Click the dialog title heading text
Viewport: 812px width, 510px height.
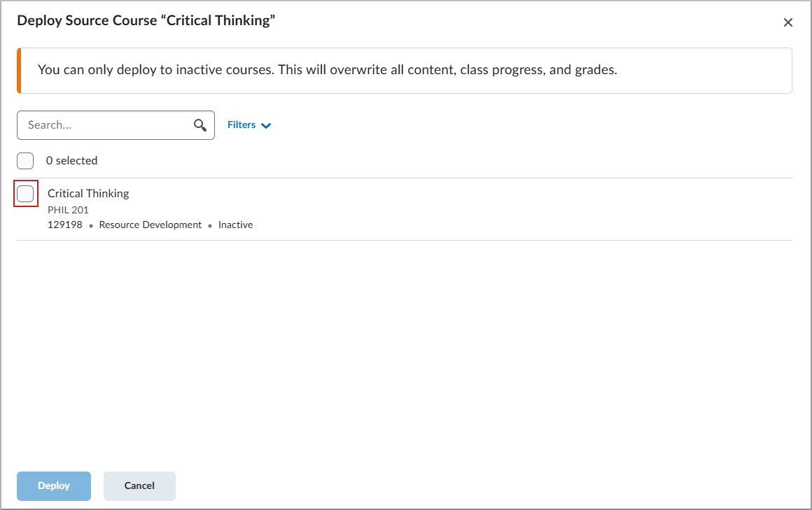[146, 20]
